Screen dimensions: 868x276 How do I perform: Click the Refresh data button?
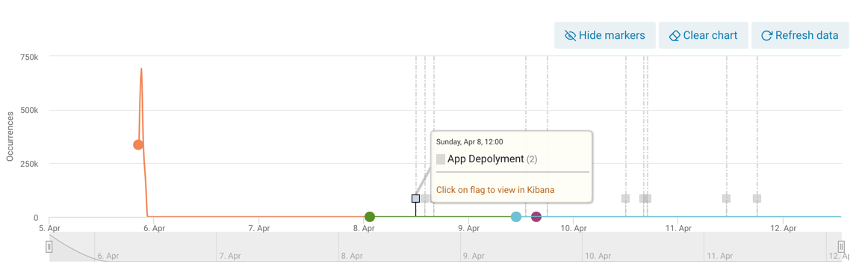tap(800, 35)
